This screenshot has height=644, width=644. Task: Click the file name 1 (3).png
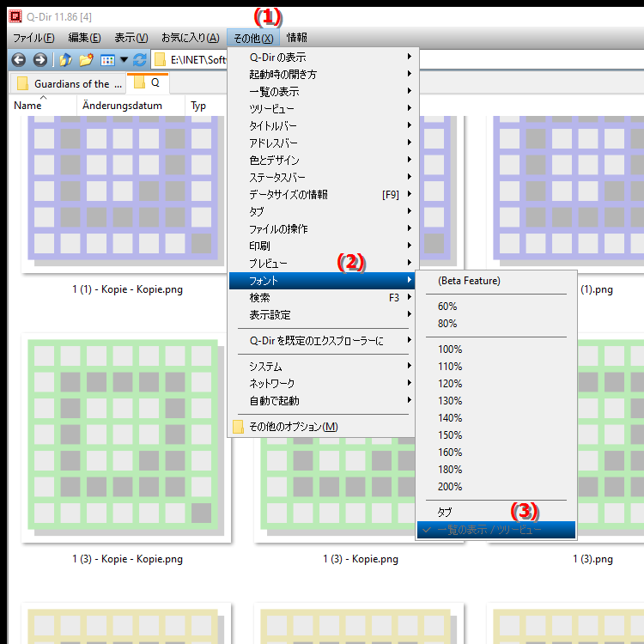[592, 559]
